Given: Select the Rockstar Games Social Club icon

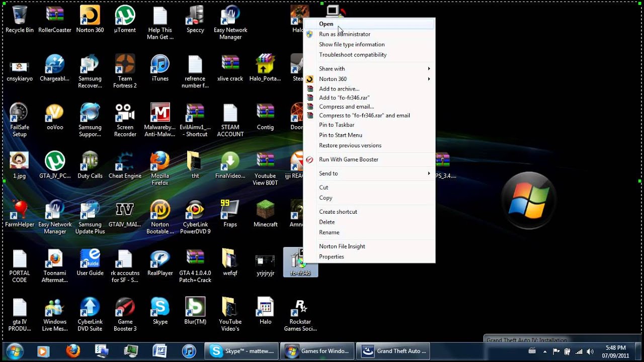Looking at the screenshot, I should click(x=300, y=315).
